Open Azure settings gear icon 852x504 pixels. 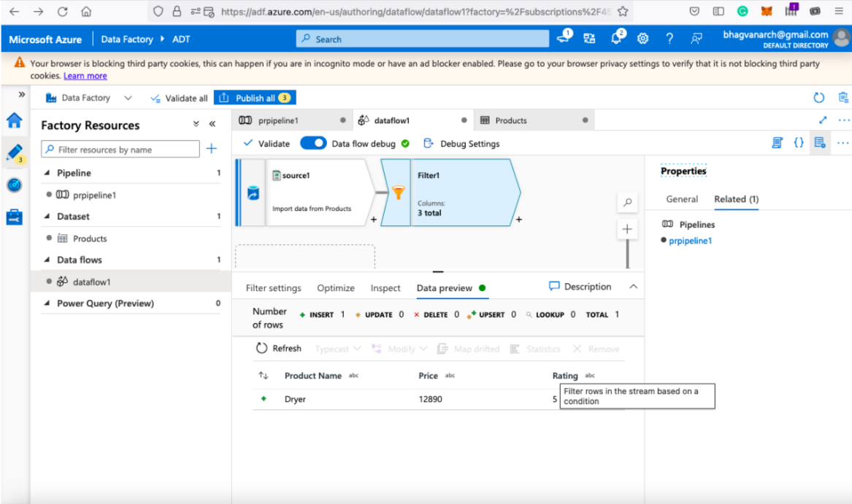tap(642, 39)
